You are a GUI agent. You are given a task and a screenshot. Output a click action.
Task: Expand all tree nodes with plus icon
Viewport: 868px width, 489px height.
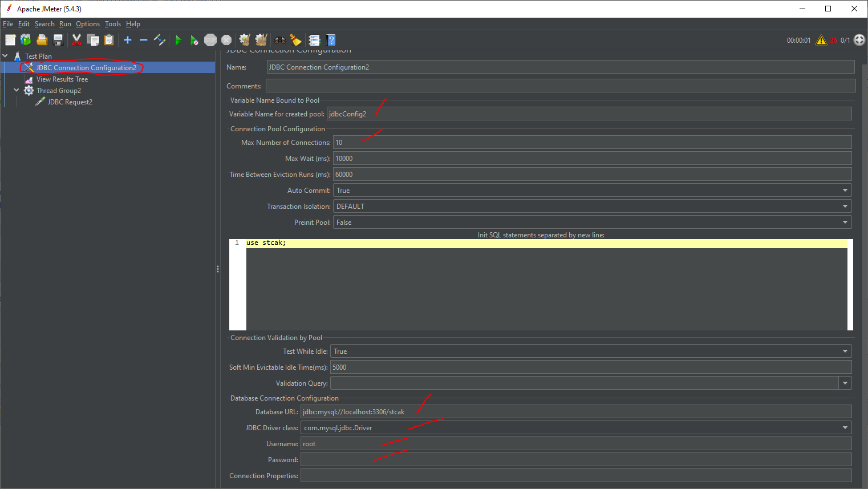[128, 40]
